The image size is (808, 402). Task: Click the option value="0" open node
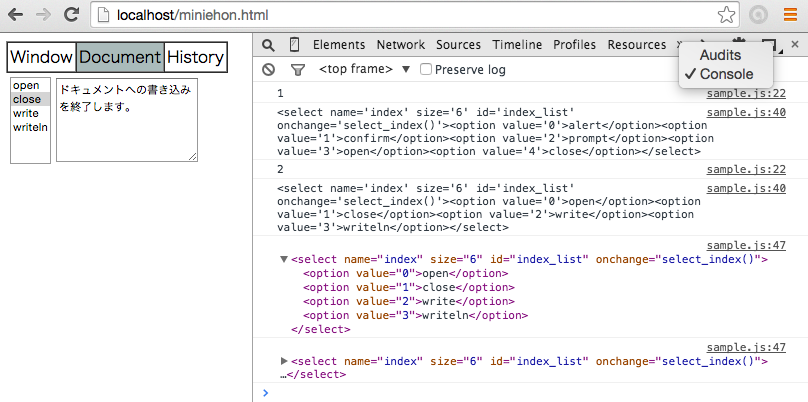406,273
